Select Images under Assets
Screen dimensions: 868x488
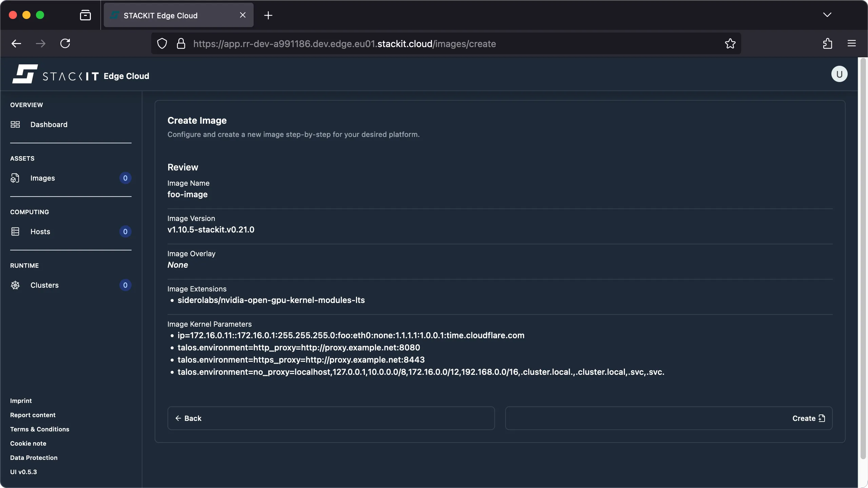pos(43,178)
